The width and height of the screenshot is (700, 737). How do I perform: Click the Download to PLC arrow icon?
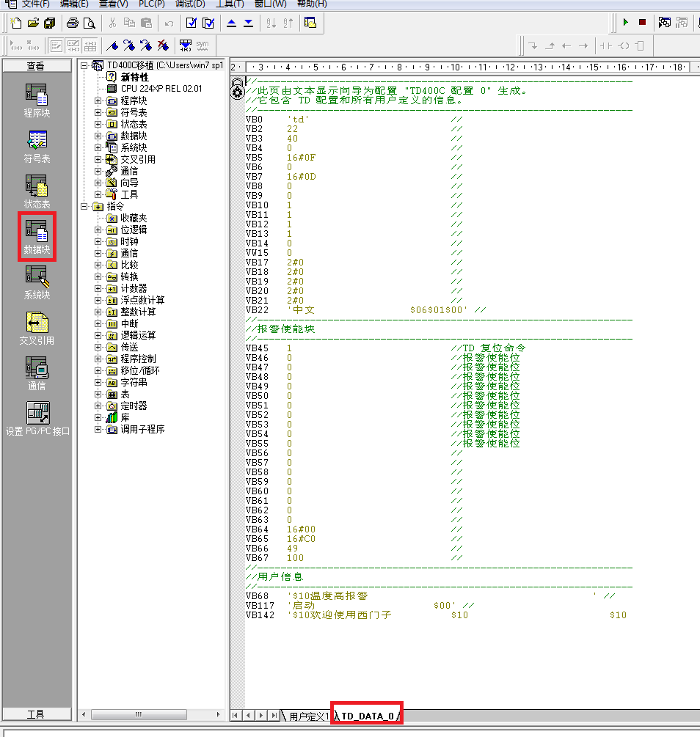(x=249, y=23)
